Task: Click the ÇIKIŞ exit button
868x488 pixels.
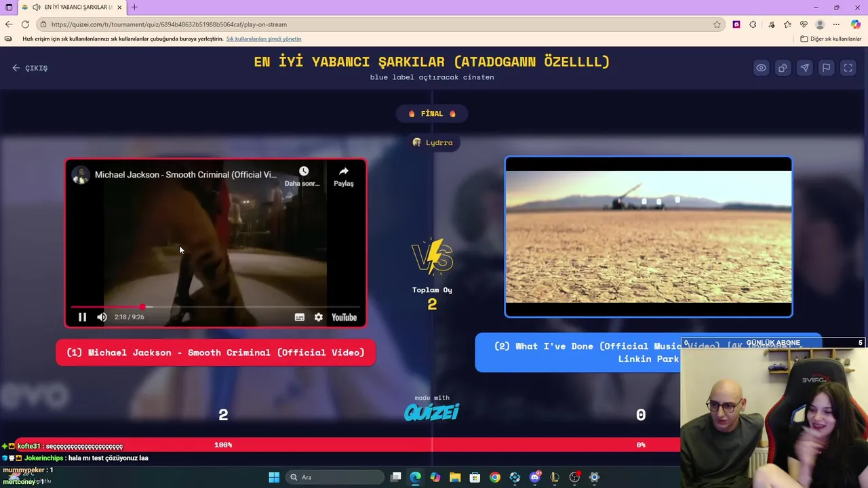Action: tap(30, 68)
